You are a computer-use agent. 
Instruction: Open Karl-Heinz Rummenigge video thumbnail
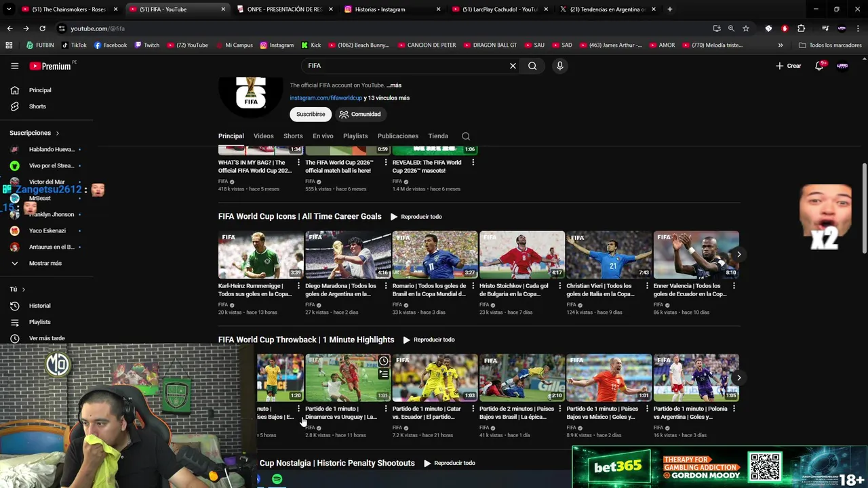(260, 255)
